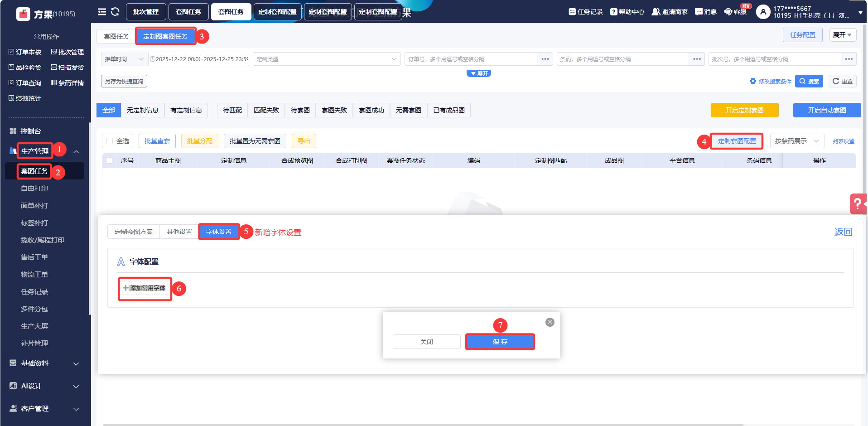Viewport: 868px width, 426px height.
Task: Click 修改搜索条件 with the gear icon
Action: coord(771,82)
